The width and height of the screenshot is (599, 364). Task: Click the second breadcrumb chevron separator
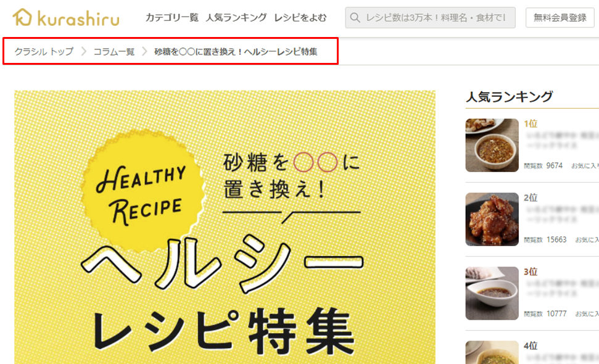(144, 51)
